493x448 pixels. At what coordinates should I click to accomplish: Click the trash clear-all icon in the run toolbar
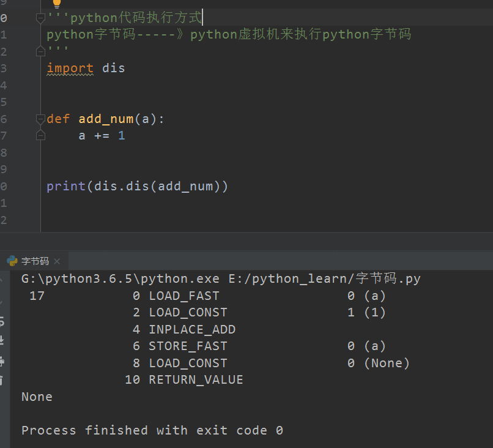(2, 380)
